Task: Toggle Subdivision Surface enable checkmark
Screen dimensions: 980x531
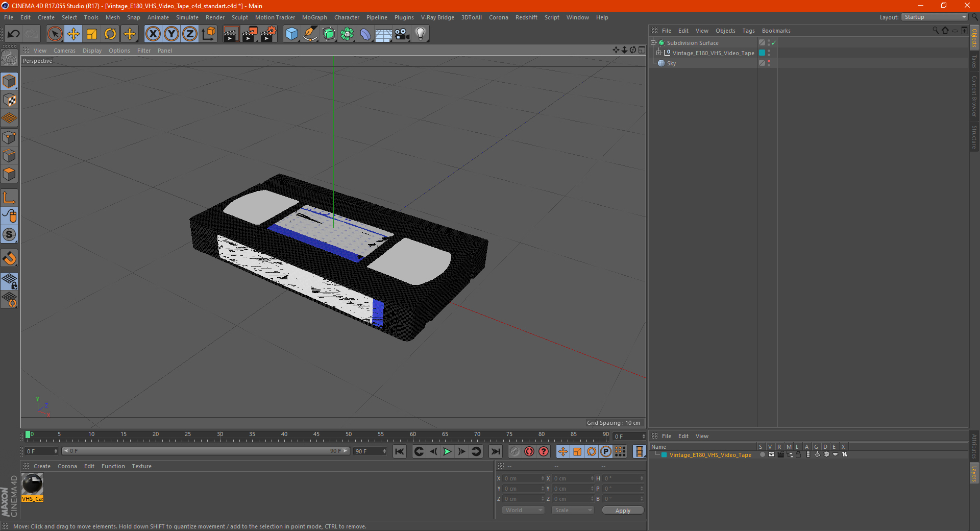Action: pyautogui.click(x=774, y=43)
